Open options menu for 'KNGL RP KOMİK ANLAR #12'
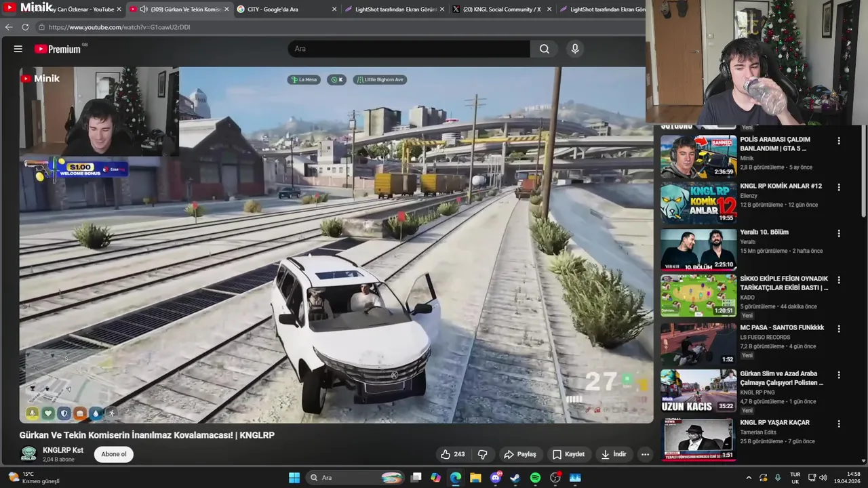Viewport: 868px width, 488px height. tap(839, 187)
